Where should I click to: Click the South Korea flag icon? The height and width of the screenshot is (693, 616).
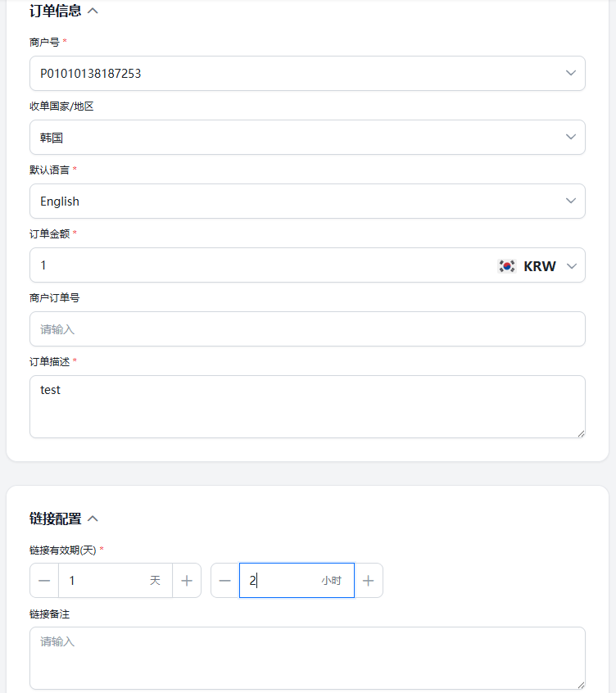pyautogui.click(x=507, y=265)
